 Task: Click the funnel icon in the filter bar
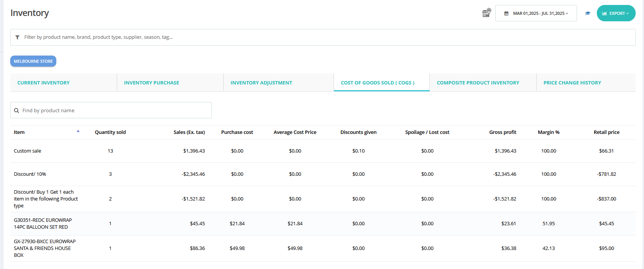[17, 37]
